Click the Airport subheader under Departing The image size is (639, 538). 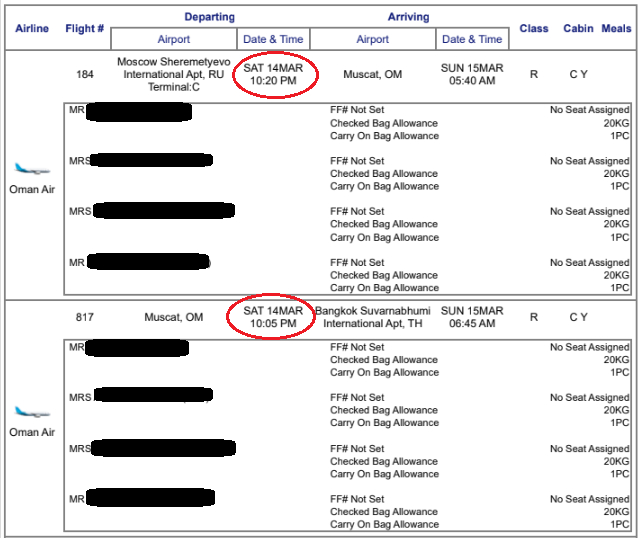[x=173, y=40]
